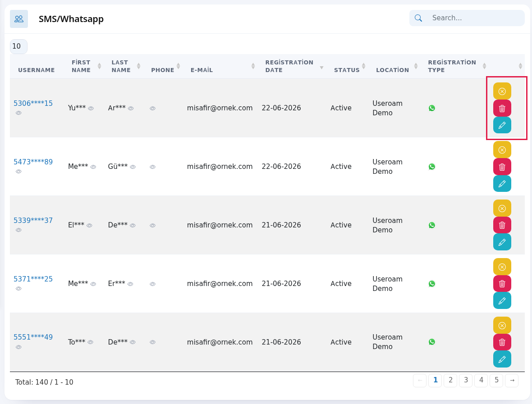Delete the user 5371****25 via trash icon

point(502,284)
